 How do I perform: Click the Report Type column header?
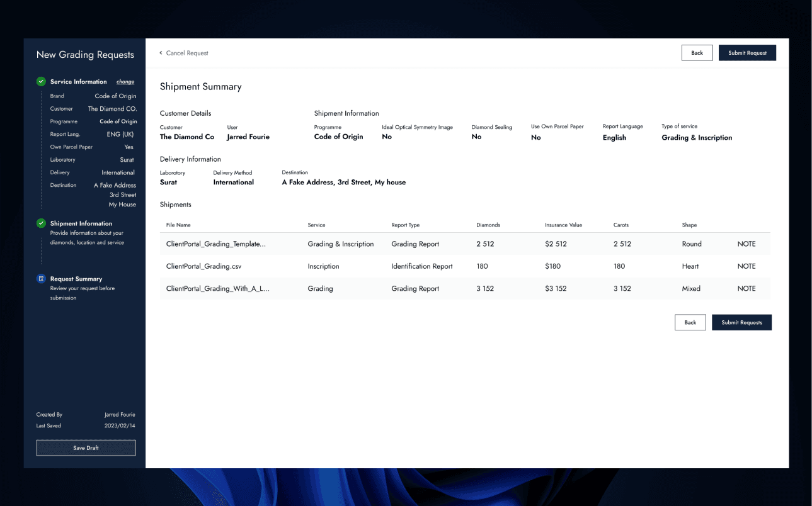point(405,225)
